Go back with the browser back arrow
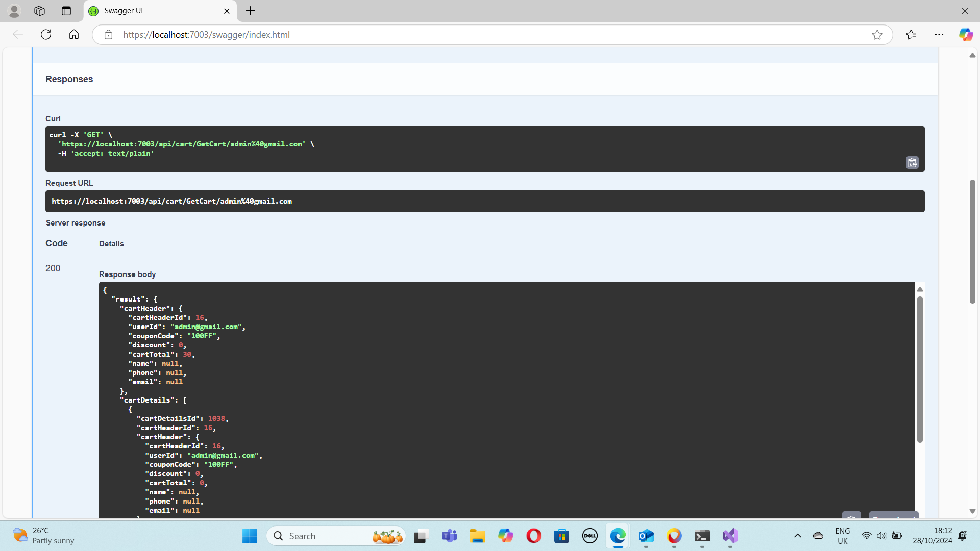Image resolution: width=980 pixels, height=551 pixels. (x=18, y=35)
